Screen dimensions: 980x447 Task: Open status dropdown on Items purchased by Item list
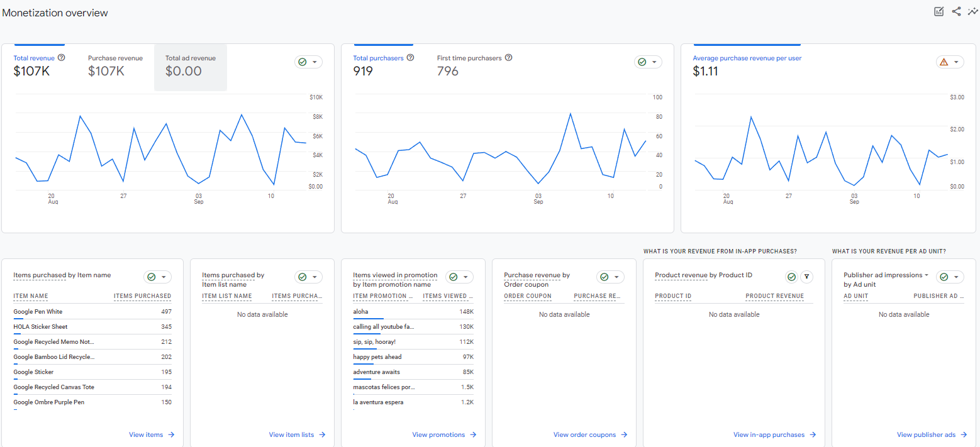(308, 277)
